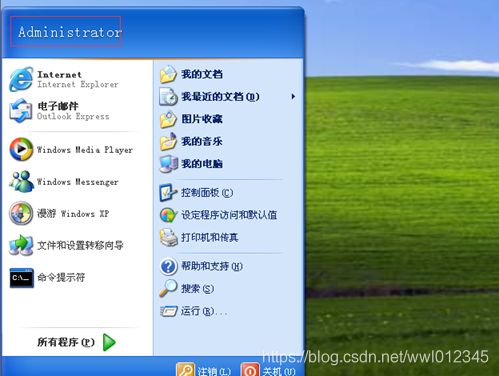Click the Outlook Express envelope icon
499x376 pixels.
21,111
